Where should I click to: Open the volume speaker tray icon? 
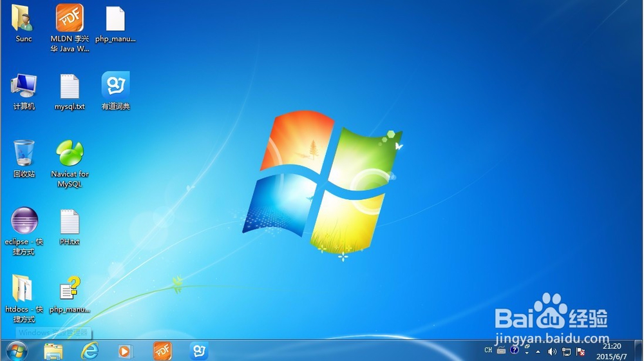pyautogui.click(x=552, y=351)
